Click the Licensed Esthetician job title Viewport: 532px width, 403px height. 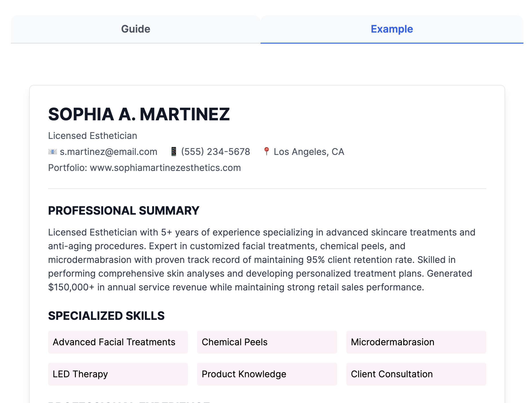pyautogui.click(x=92, y=136)
